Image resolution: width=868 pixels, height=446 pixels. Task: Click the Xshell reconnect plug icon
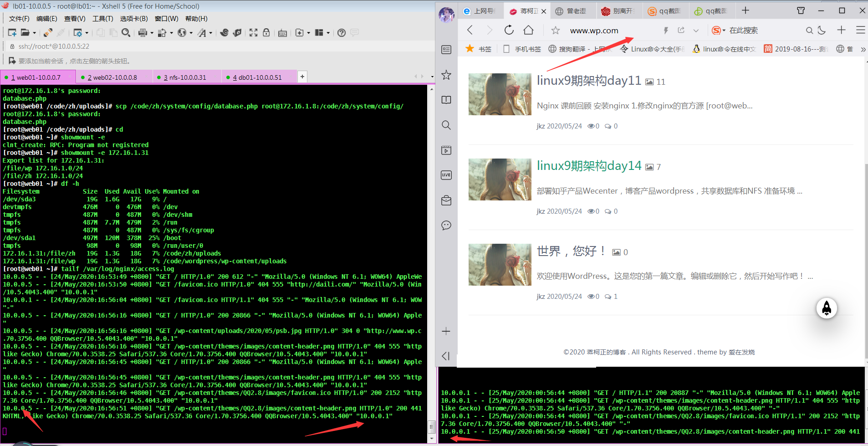pyautogui.click(x=48, y=33)
